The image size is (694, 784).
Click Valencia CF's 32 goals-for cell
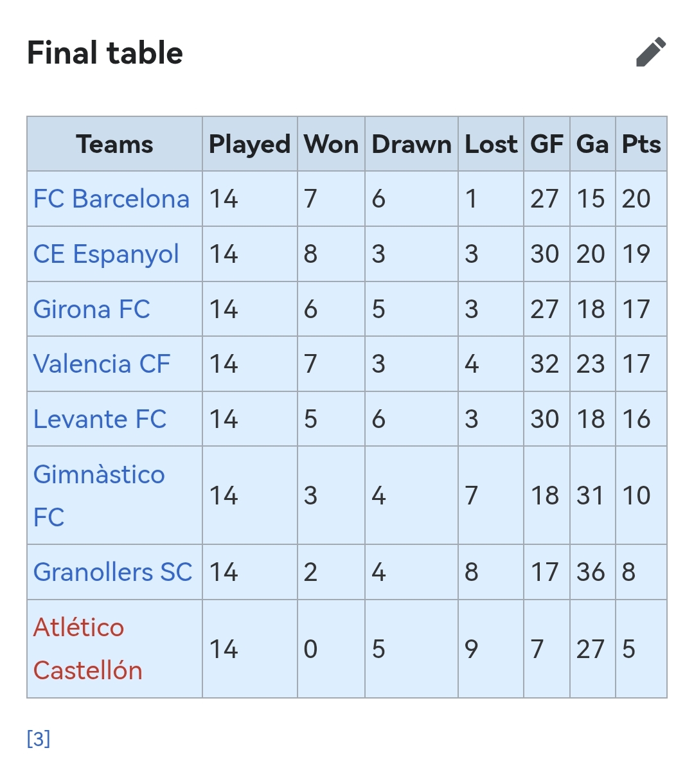(x=545, y=364)
